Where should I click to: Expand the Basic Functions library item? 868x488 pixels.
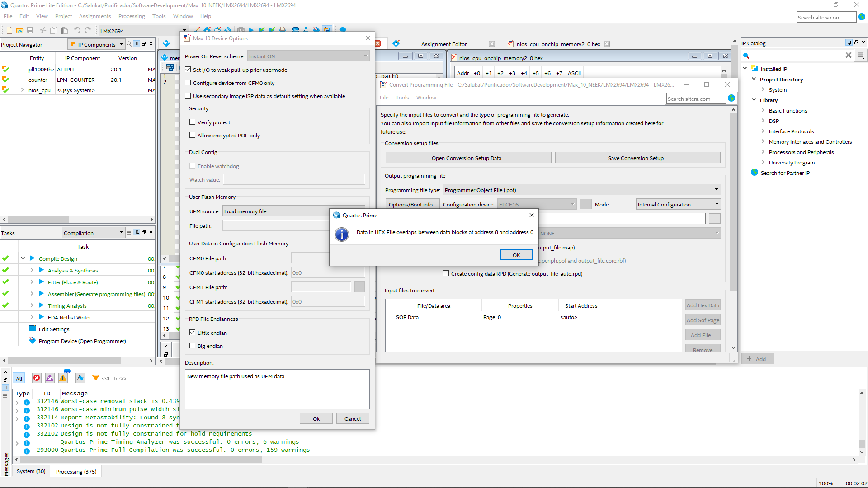click(x=763, y=111)
